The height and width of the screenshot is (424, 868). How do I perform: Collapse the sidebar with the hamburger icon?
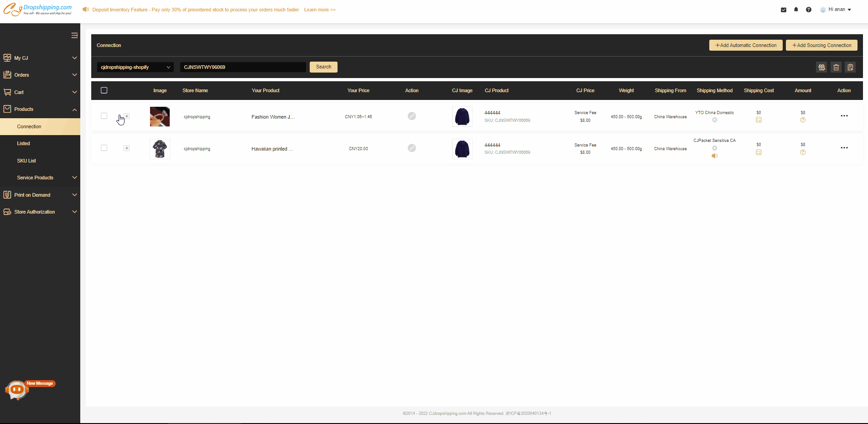[x=74, y=36]
